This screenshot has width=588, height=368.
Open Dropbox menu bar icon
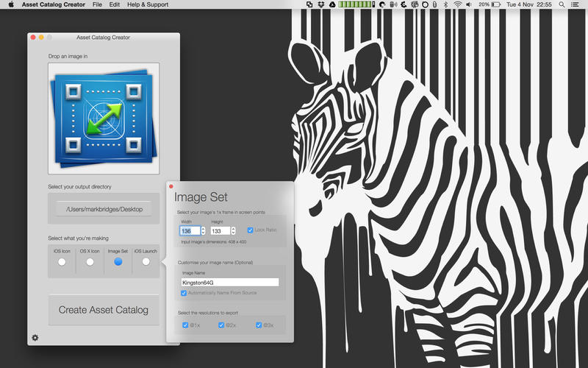321,4
